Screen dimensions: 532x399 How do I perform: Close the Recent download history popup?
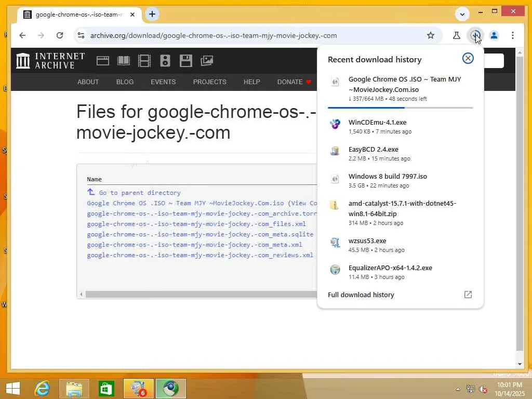pyautogui.click(x=468, y=58)
